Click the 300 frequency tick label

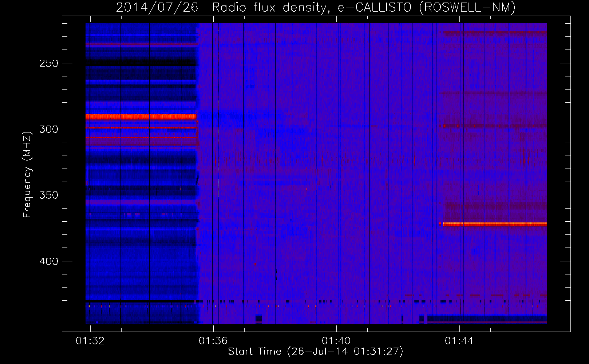click(49, 129)
